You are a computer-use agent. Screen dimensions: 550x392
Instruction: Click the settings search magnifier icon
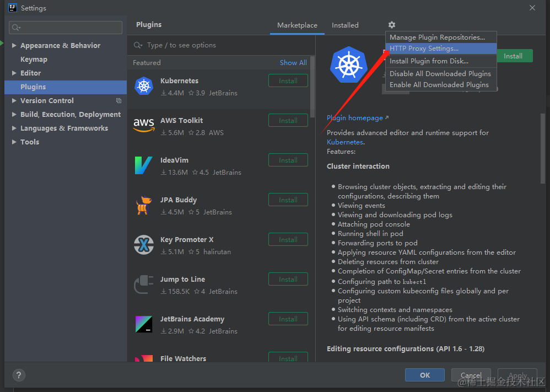click(16, 28)
